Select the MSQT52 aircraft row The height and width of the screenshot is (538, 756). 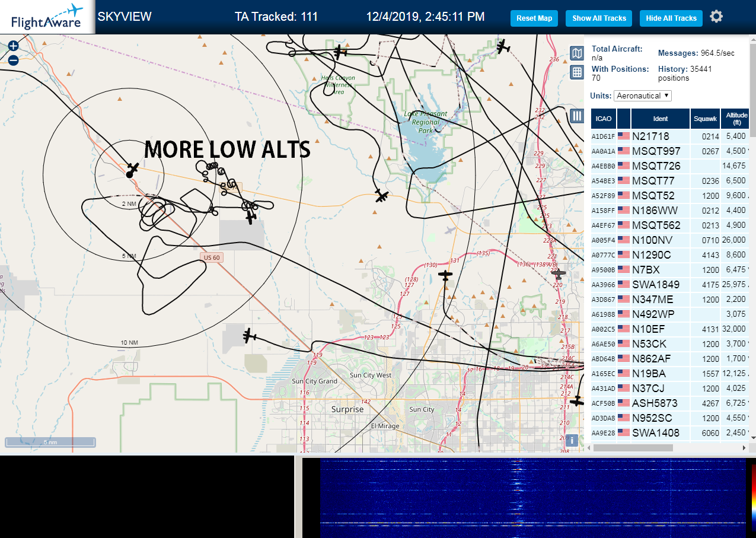click(x=670, y=196)
